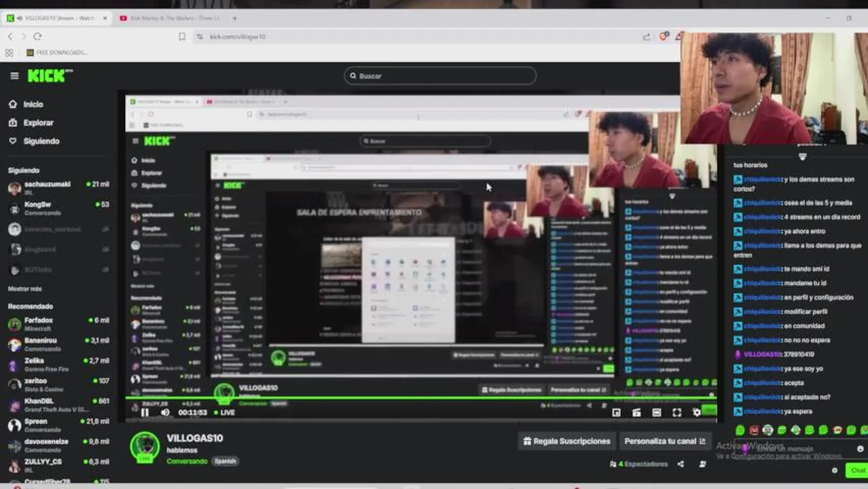Pause the stream playback

(145, 412)
